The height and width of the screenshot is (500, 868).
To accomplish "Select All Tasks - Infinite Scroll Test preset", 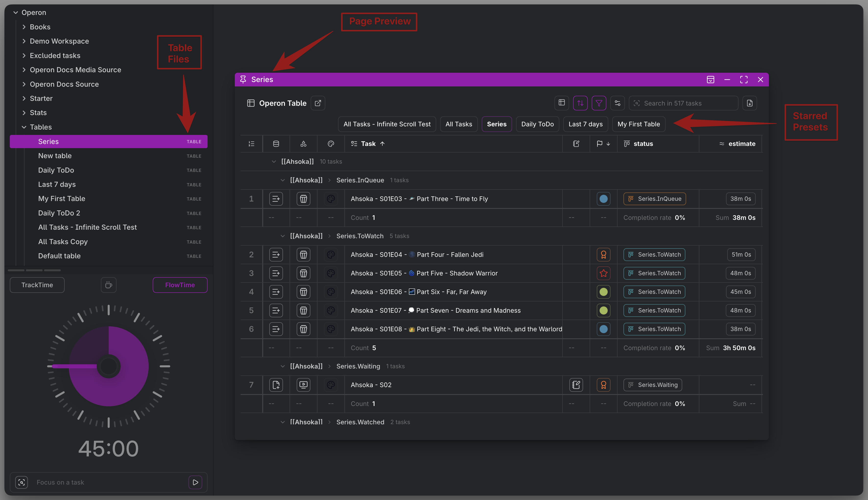I will click(387, 124).
